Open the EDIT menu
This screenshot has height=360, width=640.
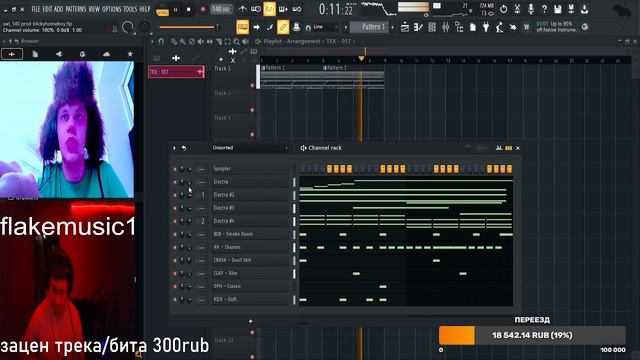47,9
